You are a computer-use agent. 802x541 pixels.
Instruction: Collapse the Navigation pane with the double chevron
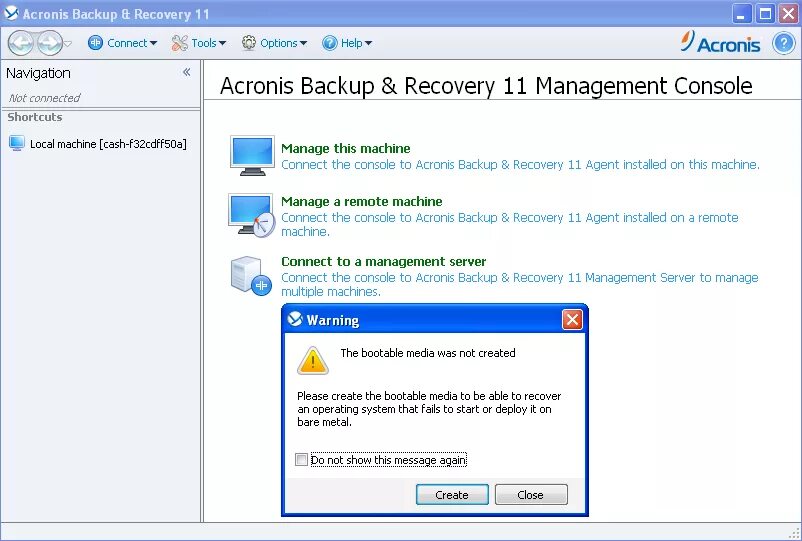coord(187,72)
